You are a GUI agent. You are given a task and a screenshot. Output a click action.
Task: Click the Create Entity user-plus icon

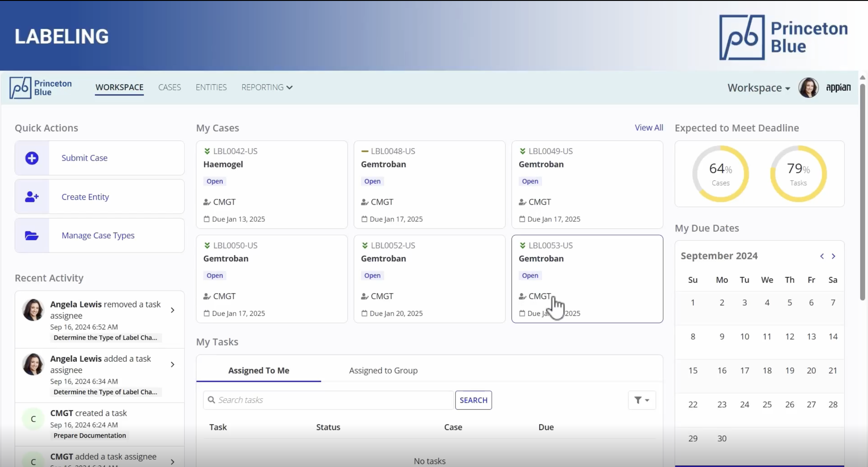click(x=32, y=197)
